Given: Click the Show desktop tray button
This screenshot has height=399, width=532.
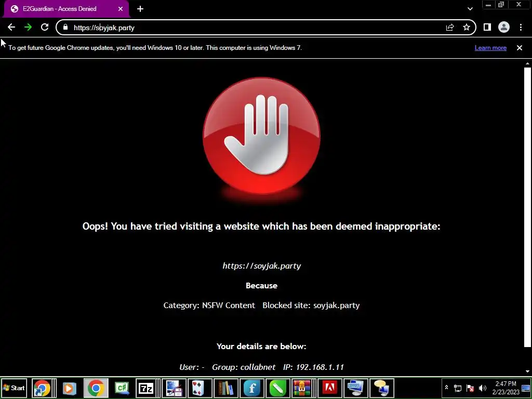Looking at the screenshot, I should (x=526, y=388).
